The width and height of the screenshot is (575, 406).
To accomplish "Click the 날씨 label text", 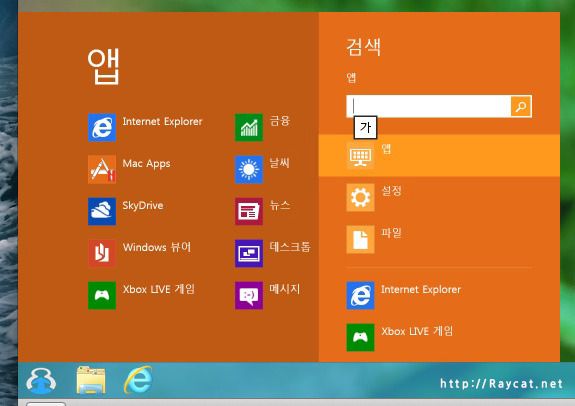I will [x=279, y=163].
